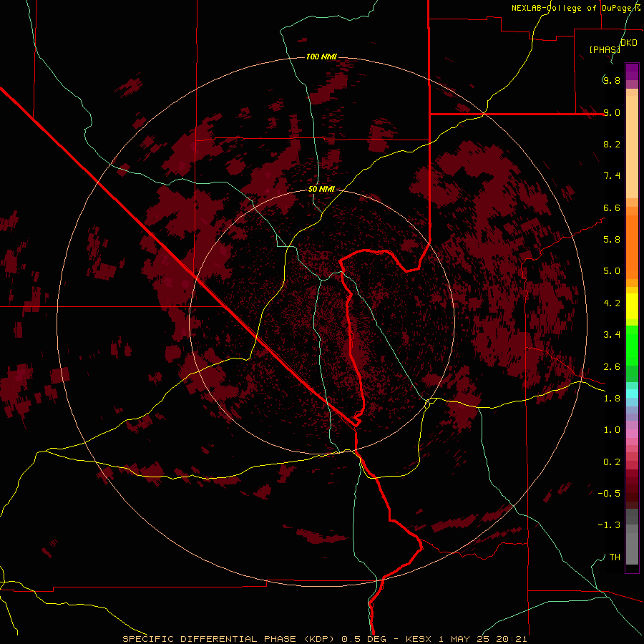The image size is (644, 644).
Task: Pick the purple segment atop the color bar
Action: pos(632,72)
